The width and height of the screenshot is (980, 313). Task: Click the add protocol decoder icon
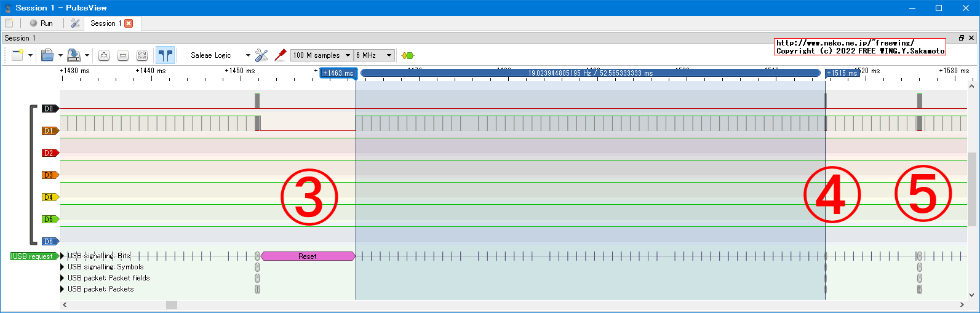(407, 55)
